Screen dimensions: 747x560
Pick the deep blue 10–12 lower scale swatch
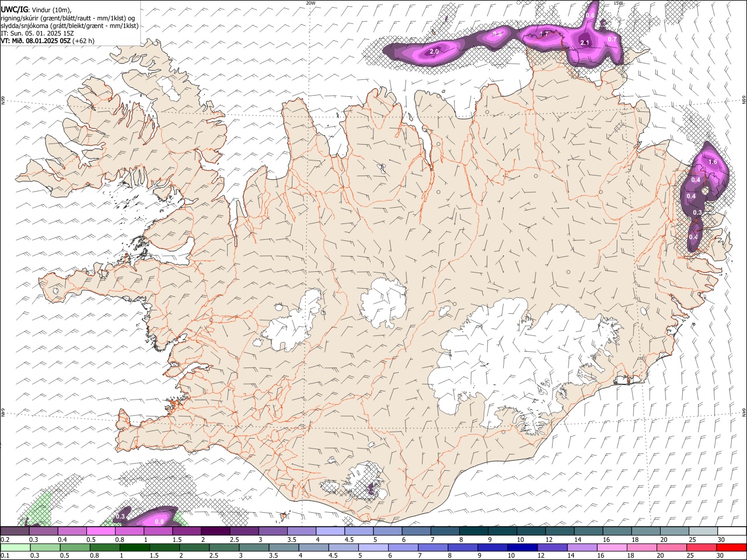[522, 548]
